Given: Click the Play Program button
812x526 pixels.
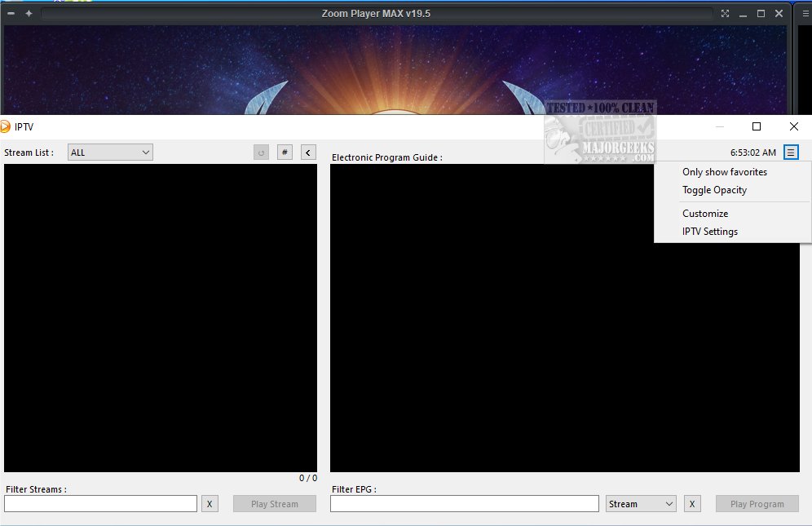Looking at the screenshot, I should pos(757,504).
